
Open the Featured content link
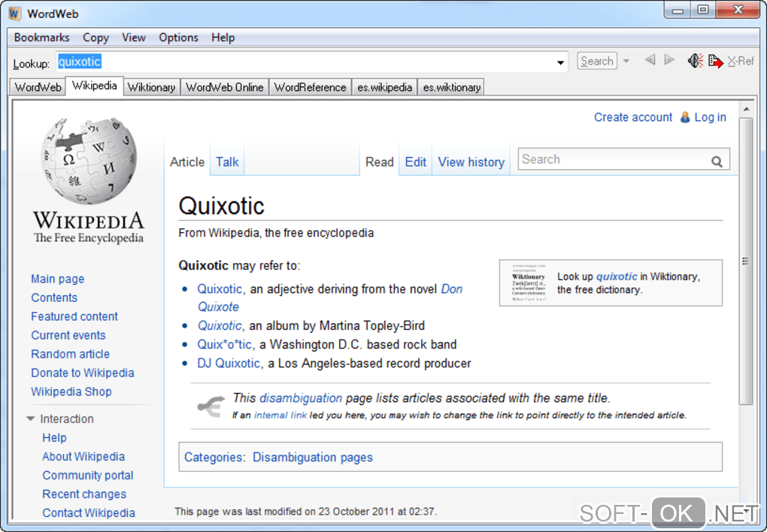click(74, 316)
